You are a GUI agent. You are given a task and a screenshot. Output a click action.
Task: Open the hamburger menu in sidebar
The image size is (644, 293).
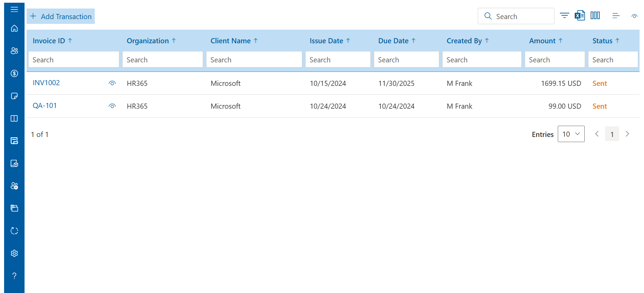pos(14,10)
